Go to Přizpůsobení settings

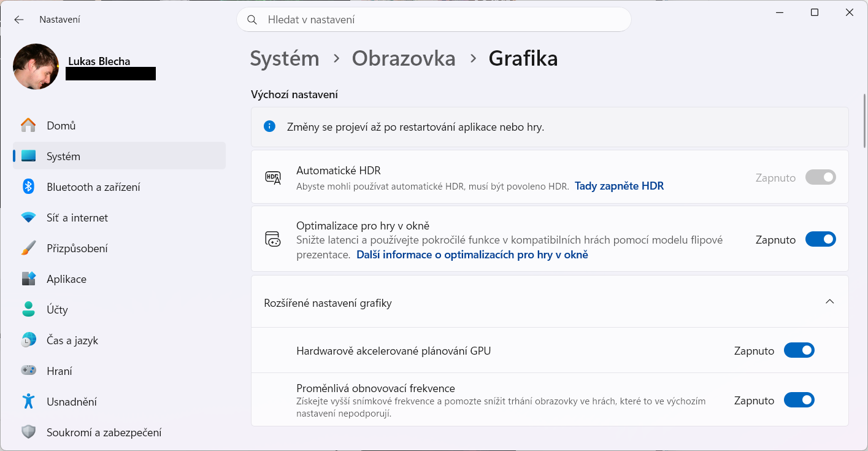click(119, 248)
